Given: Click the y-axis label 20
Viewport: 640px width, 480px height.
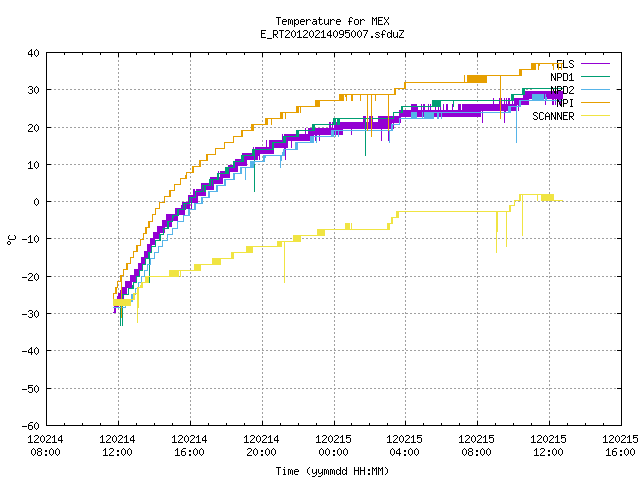Looking at the screenshot, I should click(x=33, y=128).
